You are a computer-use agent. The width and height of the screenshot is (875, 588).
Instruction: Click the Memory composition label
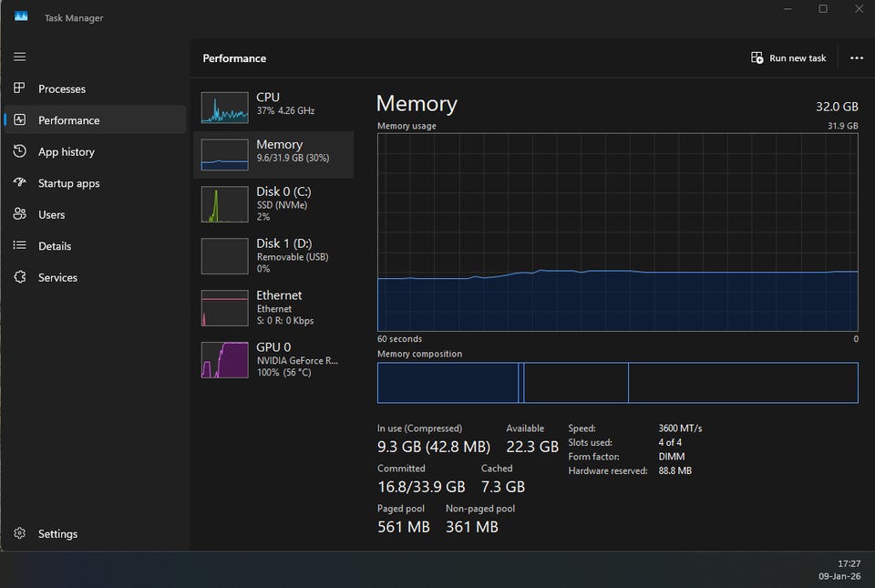(419, 354)
